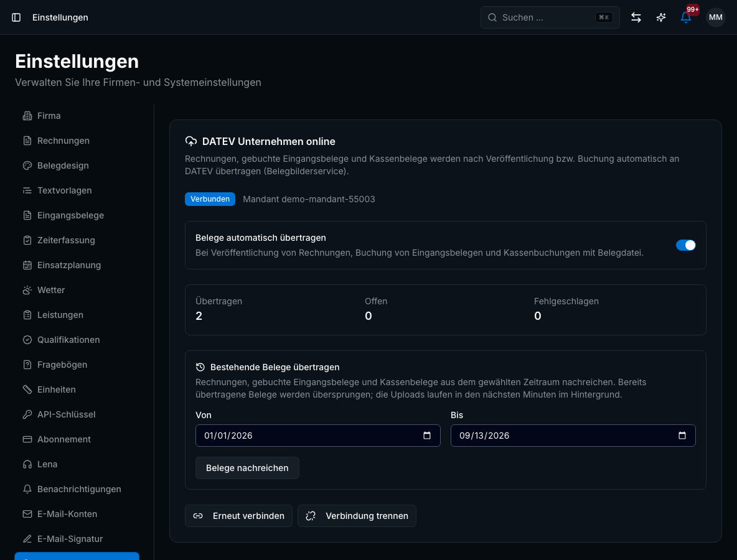Click the Bis date field 09/13/2026
Image resolution: width=737 pixels, height=560 pixels.
(573, 436)
